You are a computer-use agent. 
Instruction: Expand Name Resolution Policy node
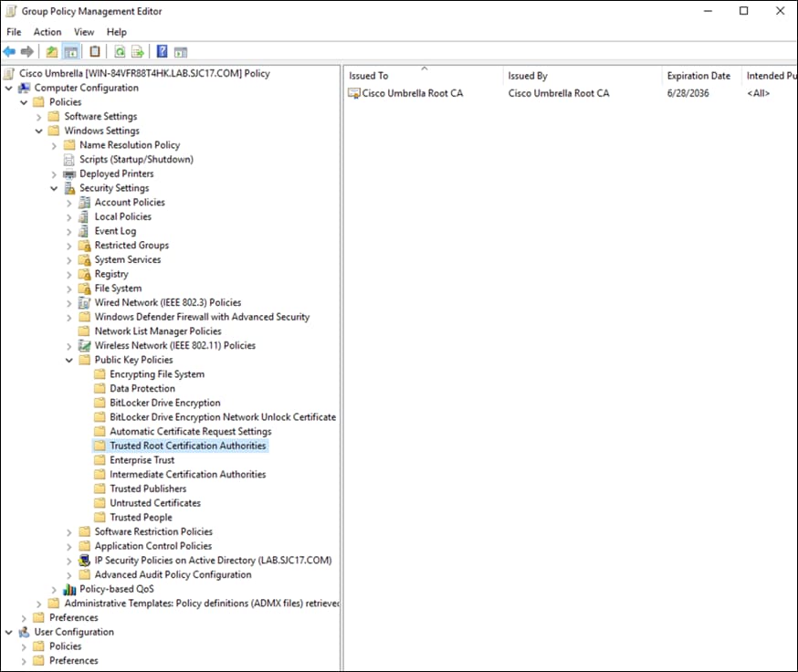coord(54,145)
